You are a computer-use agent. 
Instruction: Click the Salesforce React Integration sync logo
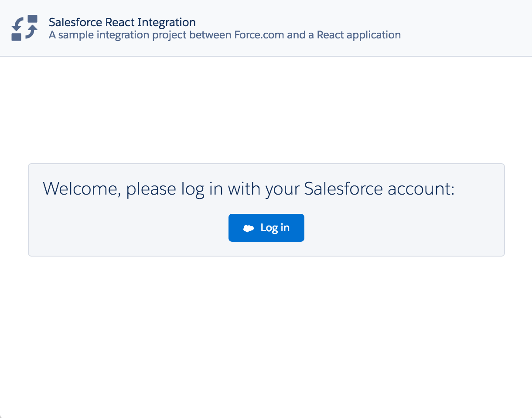[24, 28]
